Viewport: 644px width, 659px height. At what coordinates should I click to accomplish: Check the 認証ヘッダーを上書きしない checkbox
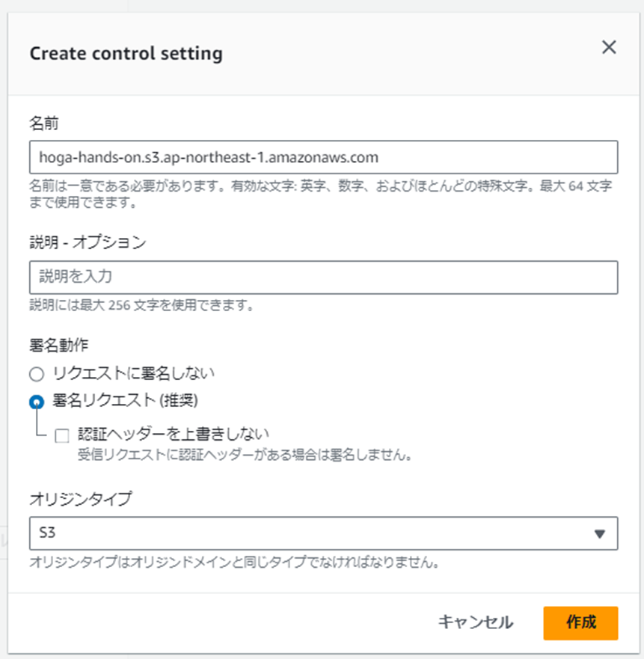[62, 435]
